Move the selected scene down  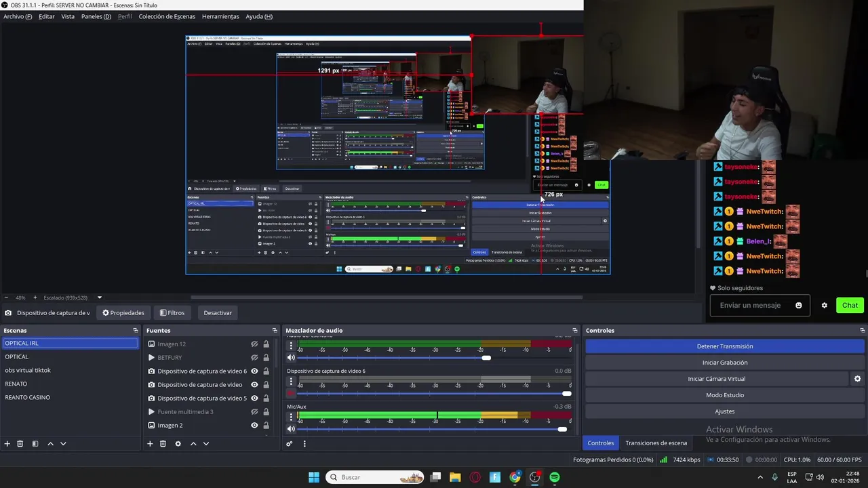[x=63, y=444]
